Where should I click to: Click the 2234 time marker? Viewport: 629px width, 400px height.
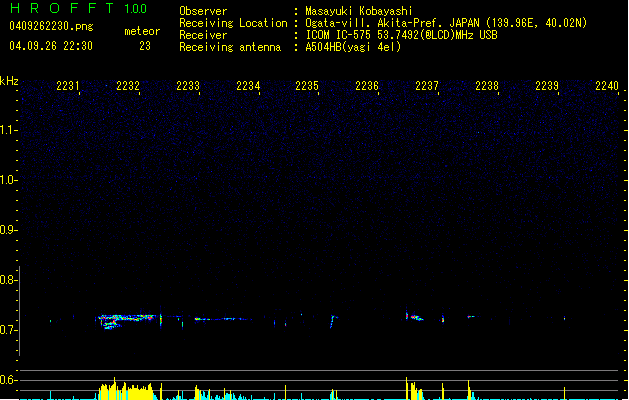pyautogui.click(x=248, y=86)
